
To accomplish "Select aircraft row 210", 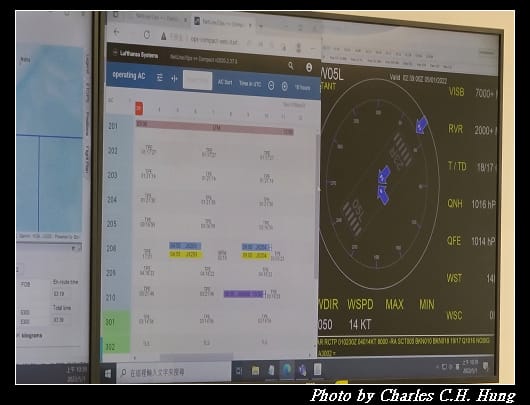I will coord(111,297).
